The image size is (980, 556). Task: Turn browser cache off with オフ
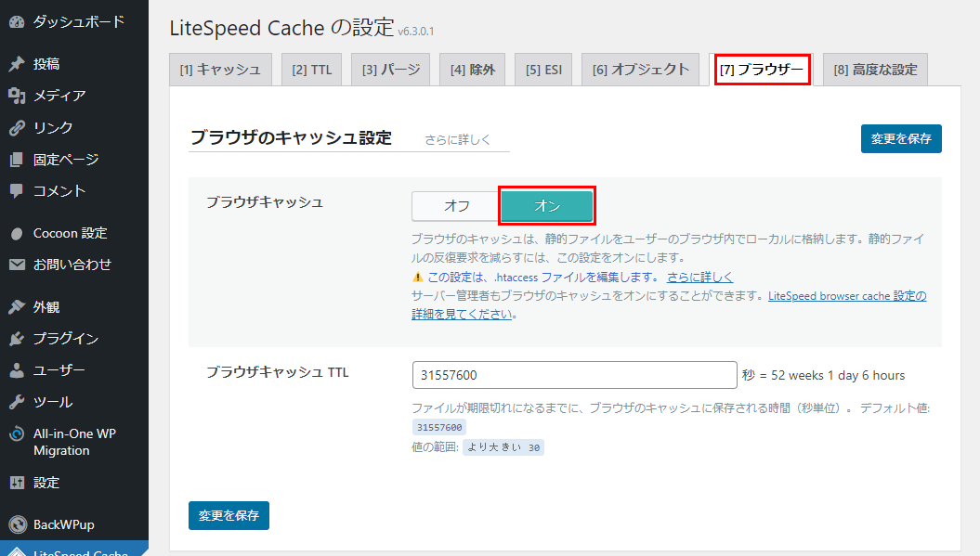click(456, 206)
